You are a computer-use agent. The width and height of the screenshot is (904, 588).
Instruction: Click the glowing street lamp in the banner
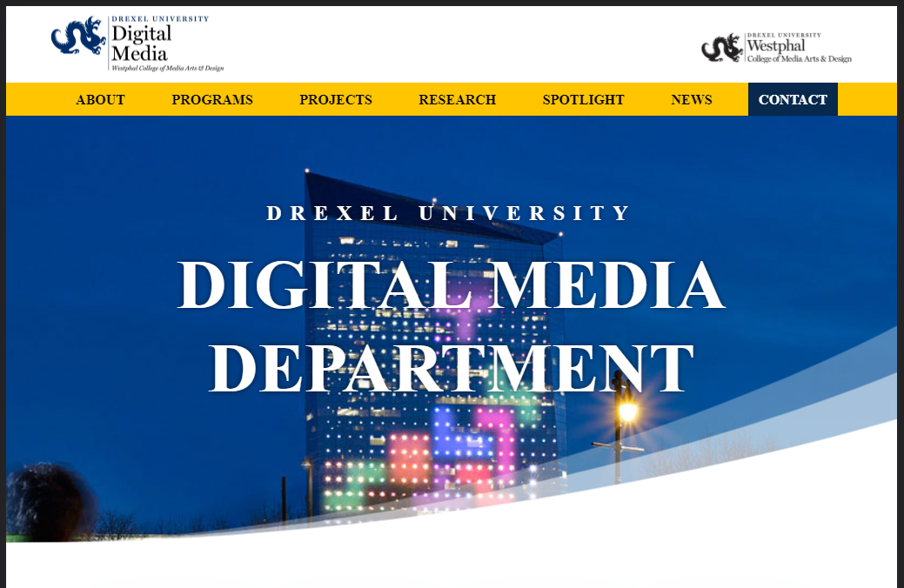626,409
